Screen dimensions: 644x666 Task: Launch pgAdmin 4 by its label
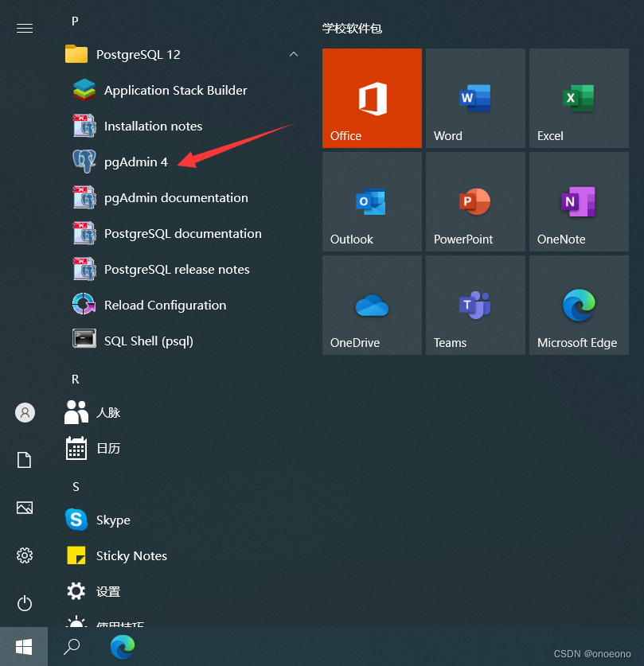(136, 162)
